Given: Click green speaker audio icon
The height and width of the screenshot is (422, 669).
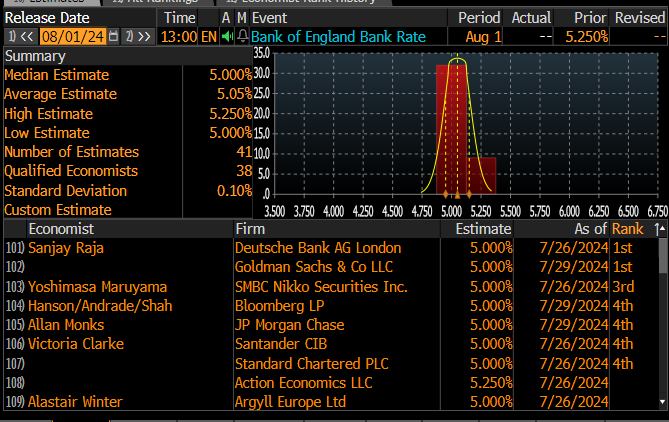Looking at the screenshot, I should (x=227, y=37).
